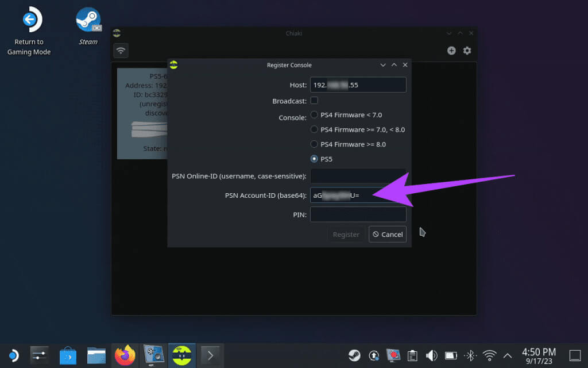Maximize the Register Console dialog with its up chevron
Viewport: 588px width, 368px height.
pos(394,65)
